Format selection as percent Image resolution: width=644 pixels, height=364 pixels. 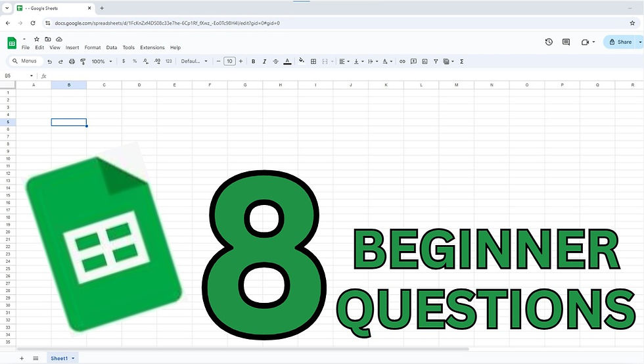[x=135, y=61]
